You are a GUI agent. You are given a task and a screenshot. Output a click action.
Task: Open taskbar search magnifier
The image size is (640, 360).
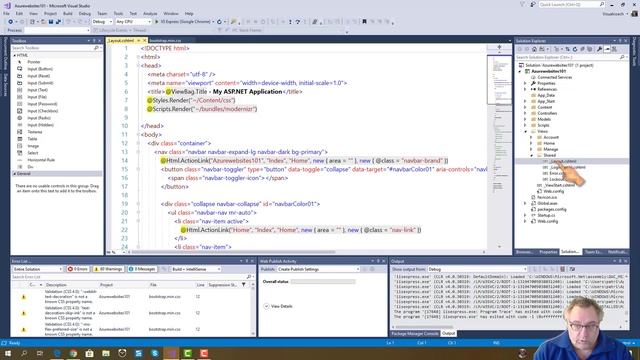(x=24, y=353)
